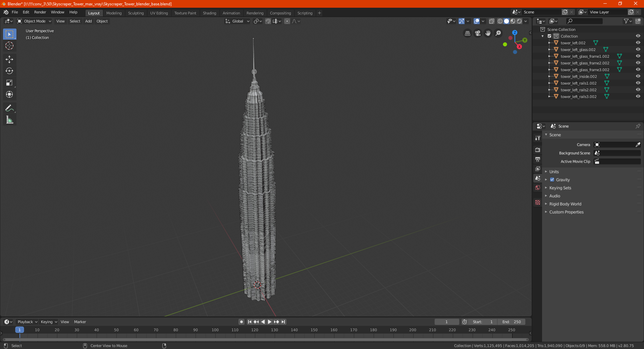Hide tower_left_rails3.002 in viewport
Viewport: 644px width, 349px height.
coord(638,97)
